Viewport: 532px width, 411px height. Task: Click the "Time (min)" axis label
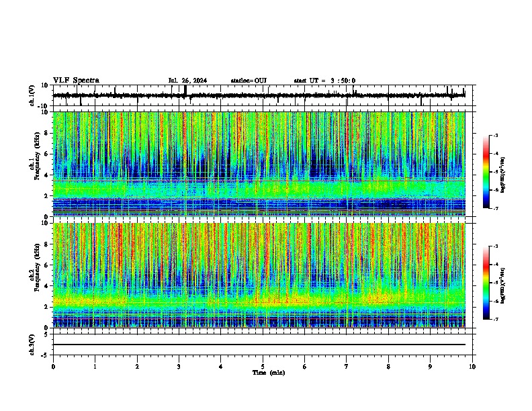click(x=269, y=373)
